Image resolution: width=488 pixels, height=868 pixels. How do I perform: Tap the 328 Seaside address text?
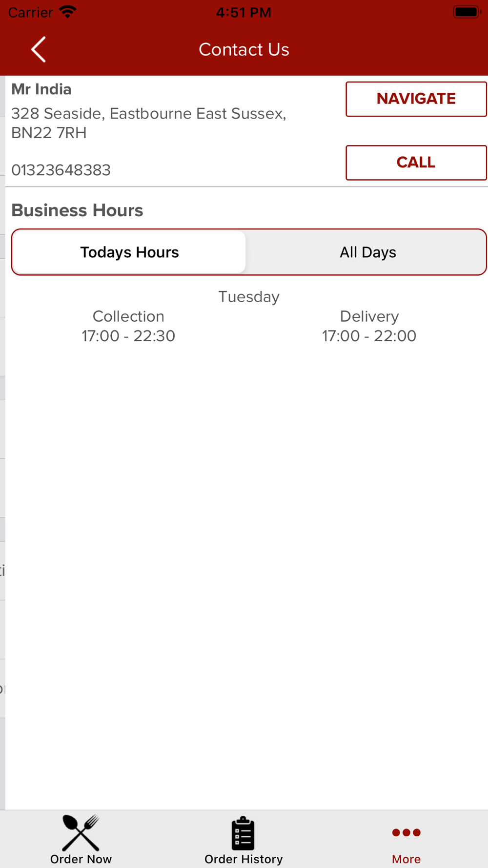149,123
